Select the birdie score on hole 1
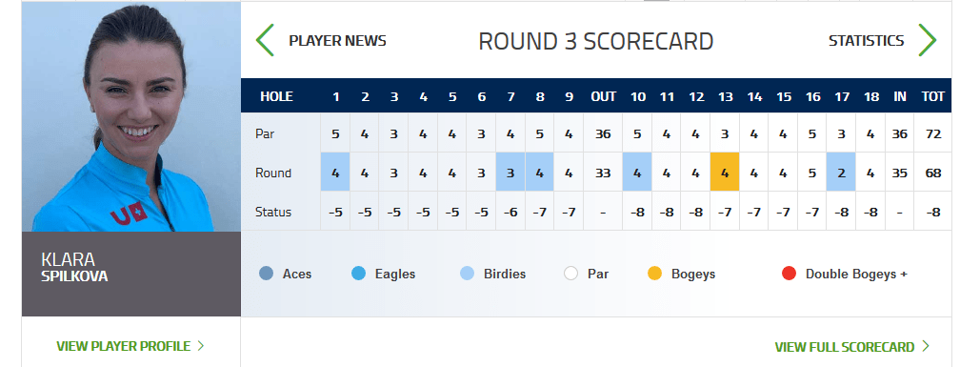The height and width of the screenshot is (367, 980). (335, 172)
